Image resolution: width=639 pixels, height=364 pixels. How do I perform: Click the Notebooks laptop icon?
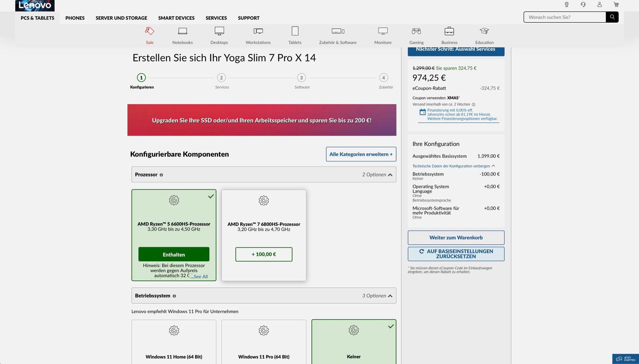182,31
